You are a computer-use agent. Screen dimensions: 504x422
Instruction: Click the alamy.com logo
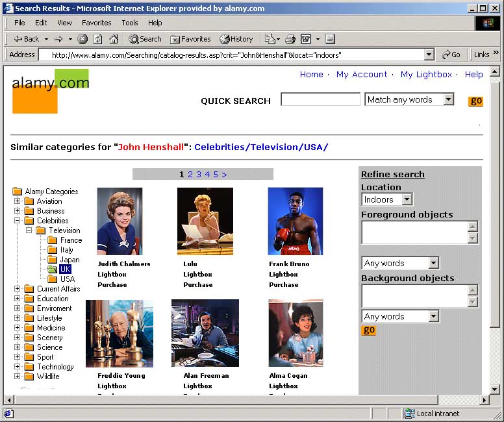pyautogui.click(x=51, y=90)
